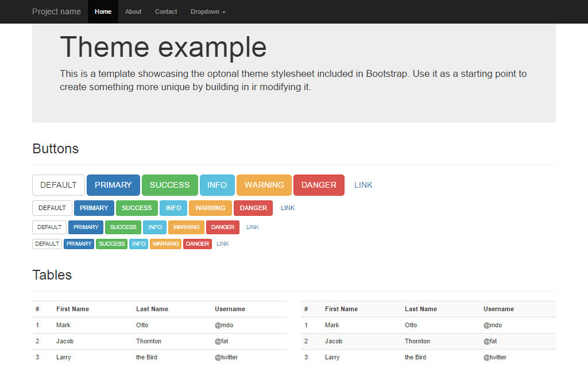Click the second-largest PRIMARY button
This screenshot has width=588, height=372.
click(94, 208)
